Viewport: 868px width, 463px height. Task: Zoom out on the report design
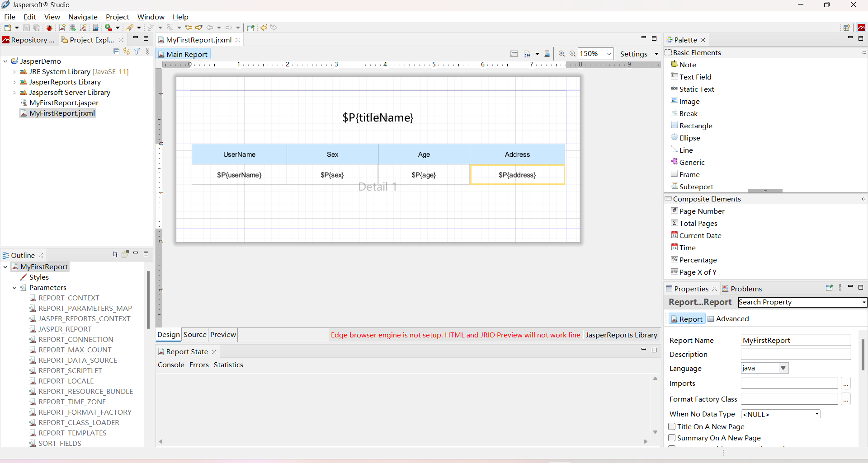(572, 54)
